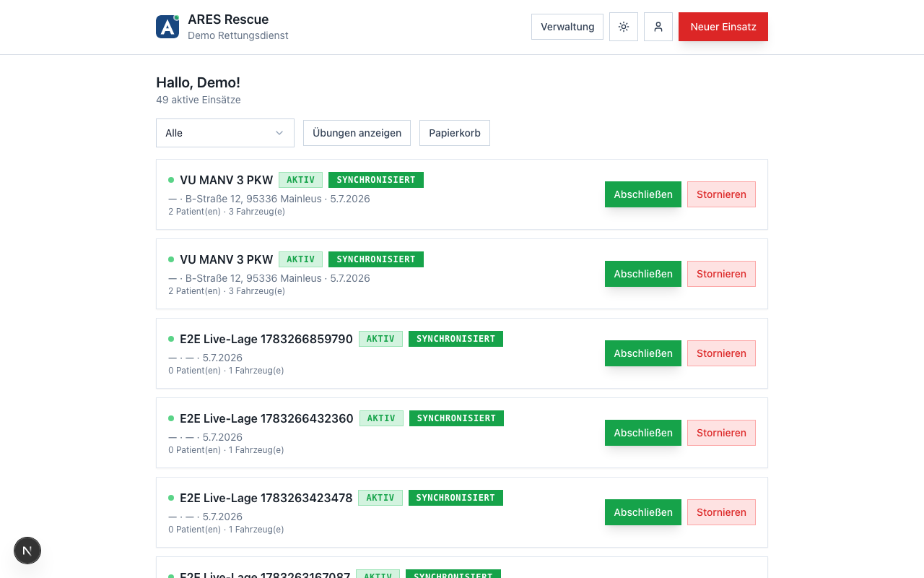Click the ARES Rescue logo icon
924x578 pixels.
point(167,27)
